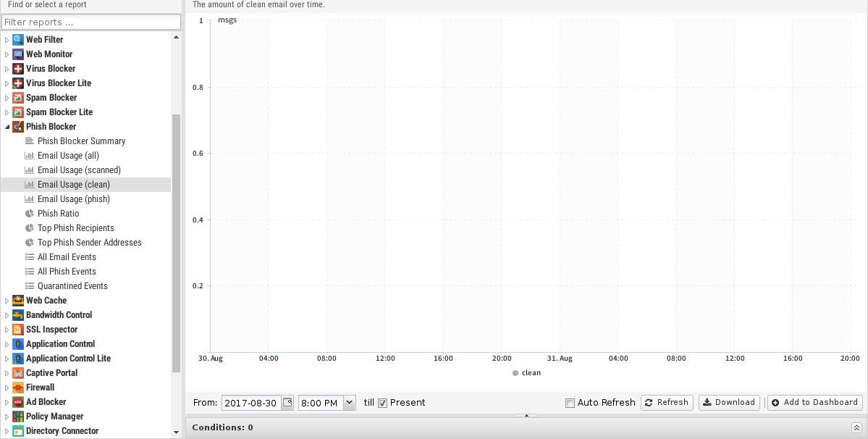Open the Phish Blocker Summary report
This screenshot has height=439, width=868.
81,141
